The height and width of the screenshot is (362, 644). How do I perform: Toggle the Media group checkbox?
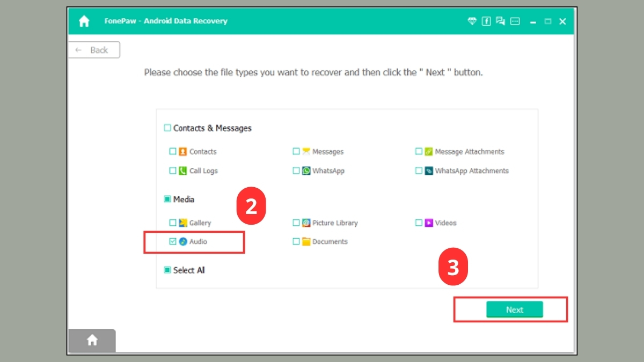[167, 200]
